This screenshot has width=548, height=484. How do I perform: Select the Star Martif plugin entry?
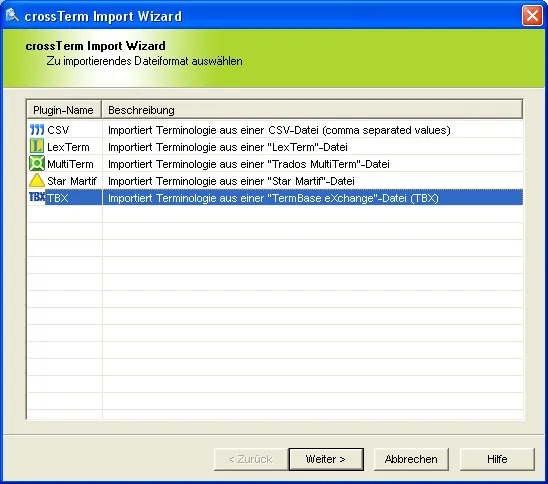coord(72,181)
